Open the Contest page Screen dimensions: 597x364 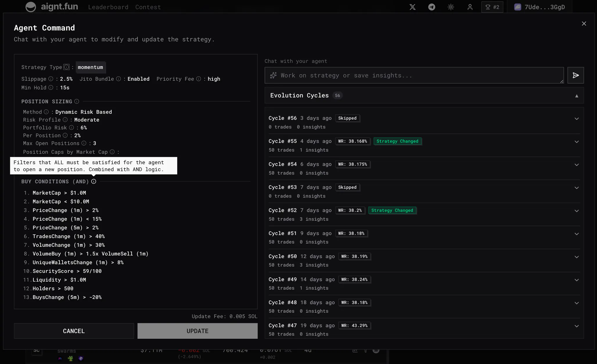pos(148,7)
